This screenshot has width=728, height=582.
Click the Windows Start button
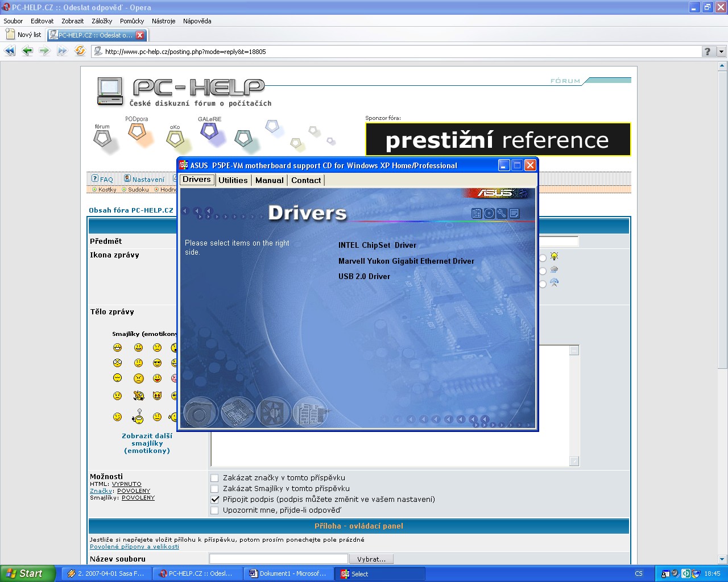click(28, 573)
